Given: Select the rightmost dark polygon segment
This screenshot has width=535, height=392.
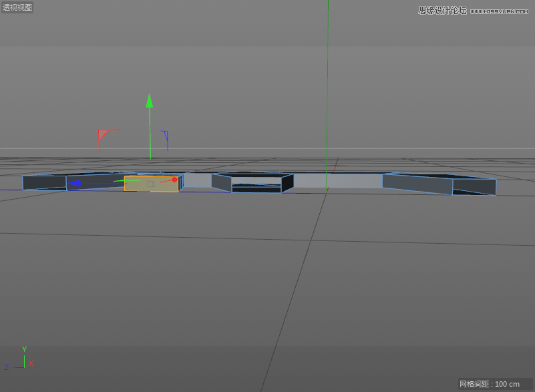Looking at the screenshot, I should [x=474, y=187].
